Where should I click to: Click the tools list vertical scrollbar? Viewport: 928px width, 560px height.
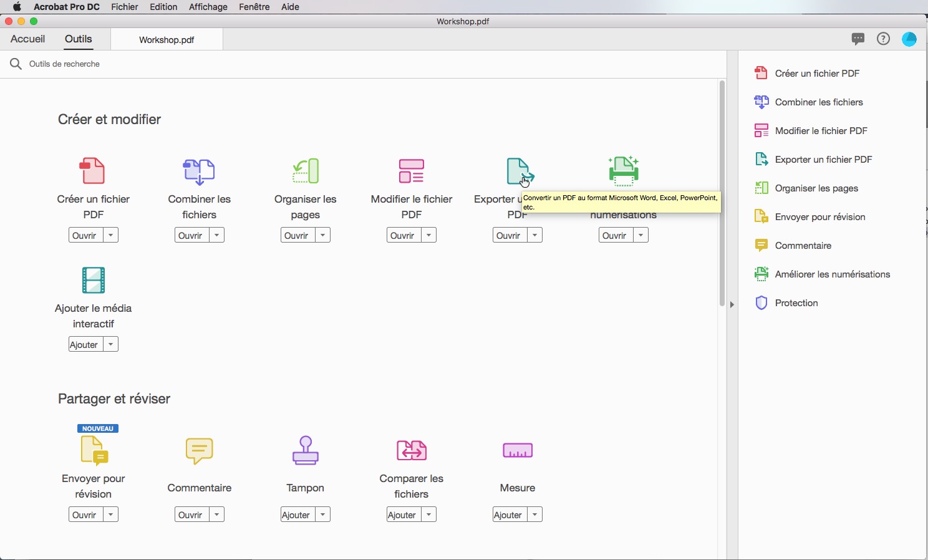click(722, 193)
